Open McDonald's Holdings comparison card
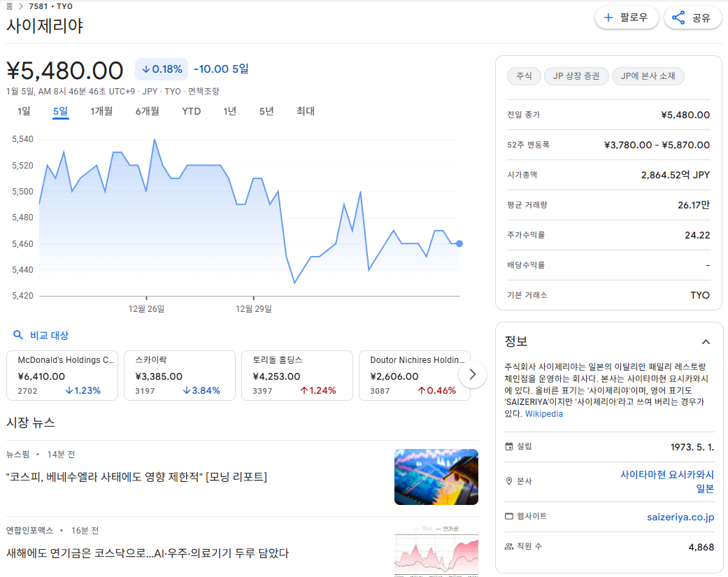 [62, 375]
